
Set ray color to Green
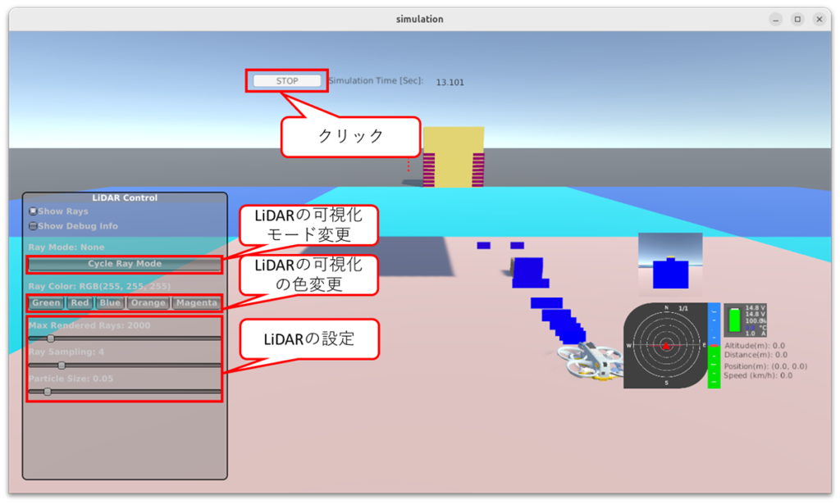pyautogui.click(x=46, y=302)
